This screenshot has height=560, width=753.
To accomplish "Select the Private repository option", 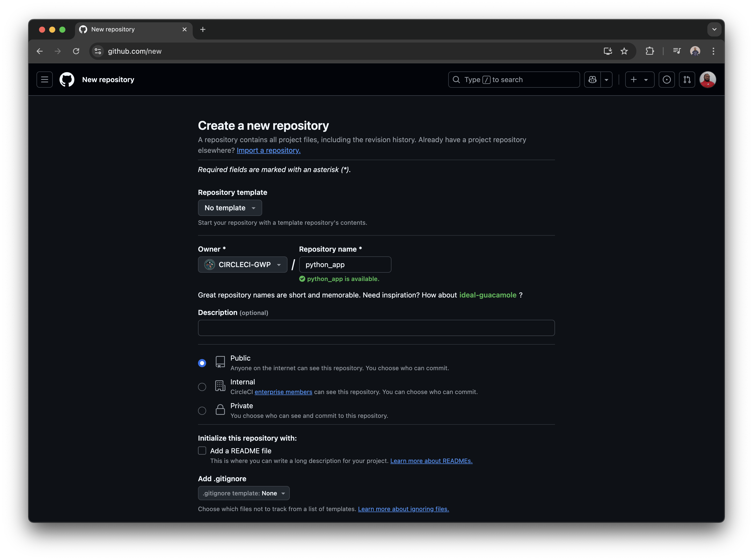I will click(202, 410).
